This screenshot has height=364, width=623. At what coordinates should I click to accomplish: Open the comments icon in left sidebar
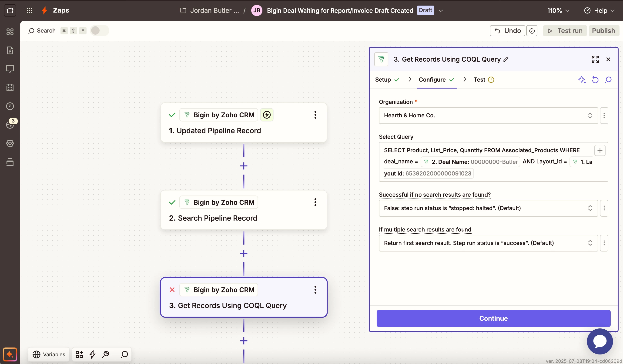(10, 69)
